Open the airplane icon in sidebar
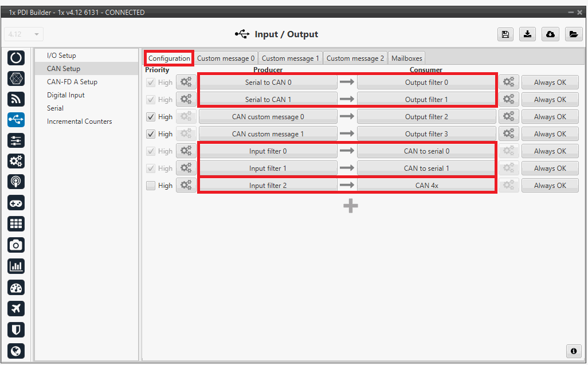 click(16, 308)
